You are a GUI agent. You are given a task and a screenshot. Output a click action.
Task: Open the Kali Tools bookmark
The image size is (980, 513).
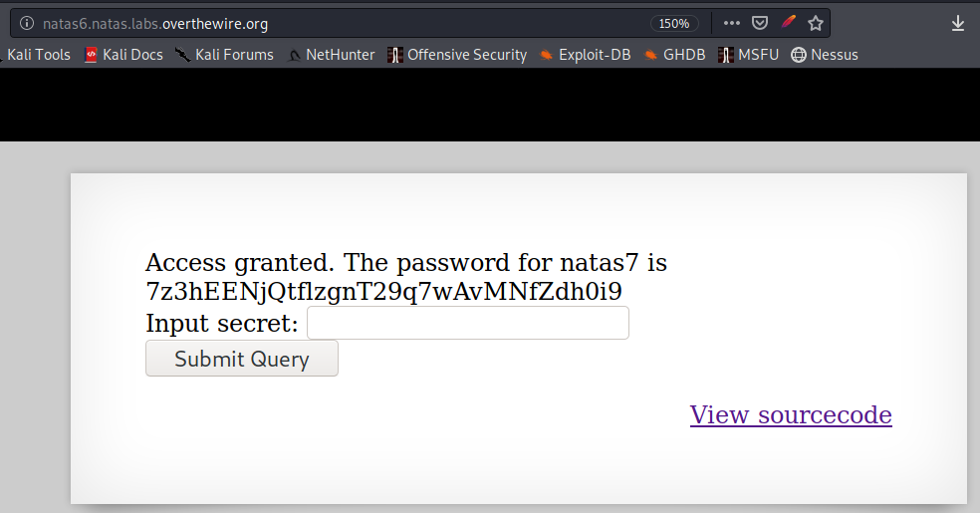coord(38,55)
